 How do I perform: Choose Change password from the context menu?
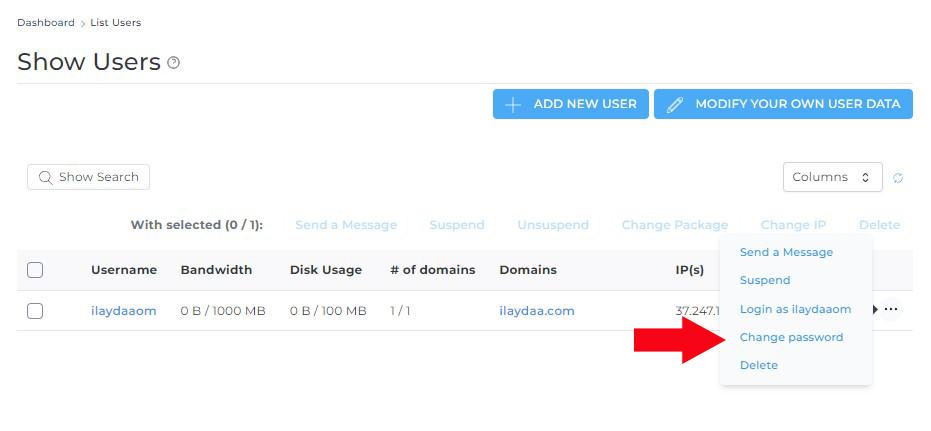point(791,337)
